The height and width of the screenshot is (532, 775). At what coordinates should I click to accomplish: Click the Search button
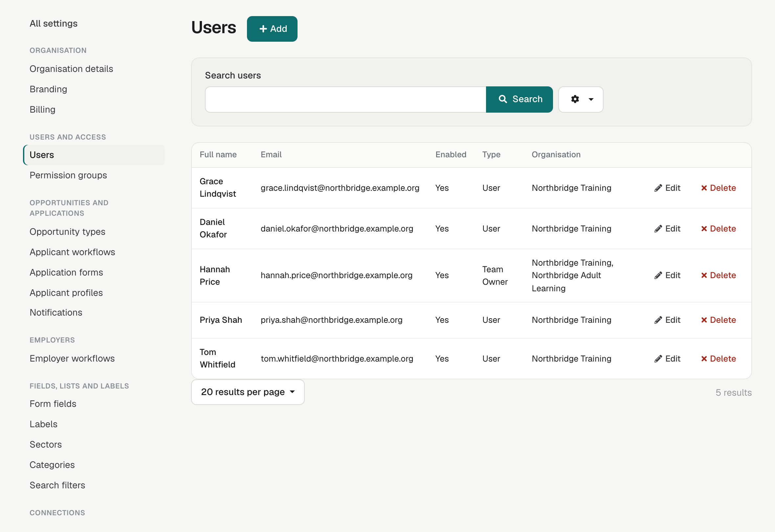[x=519, y=100]
